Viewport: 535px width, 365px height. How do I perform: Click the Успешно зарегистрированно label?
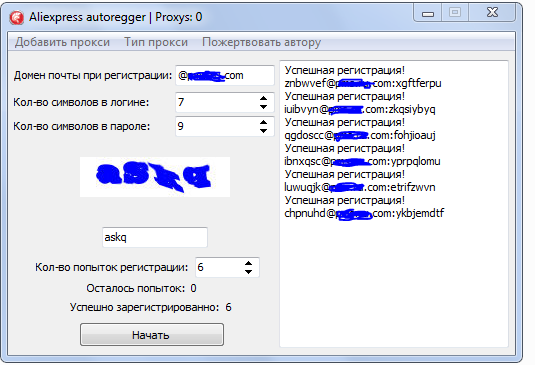[x=144, y=307]
